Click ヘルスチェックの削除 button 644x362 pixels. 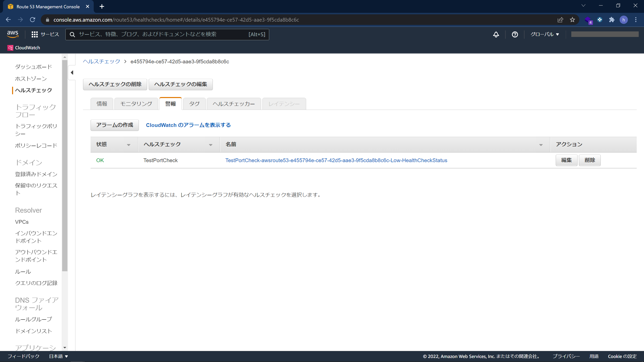point(115,84)
